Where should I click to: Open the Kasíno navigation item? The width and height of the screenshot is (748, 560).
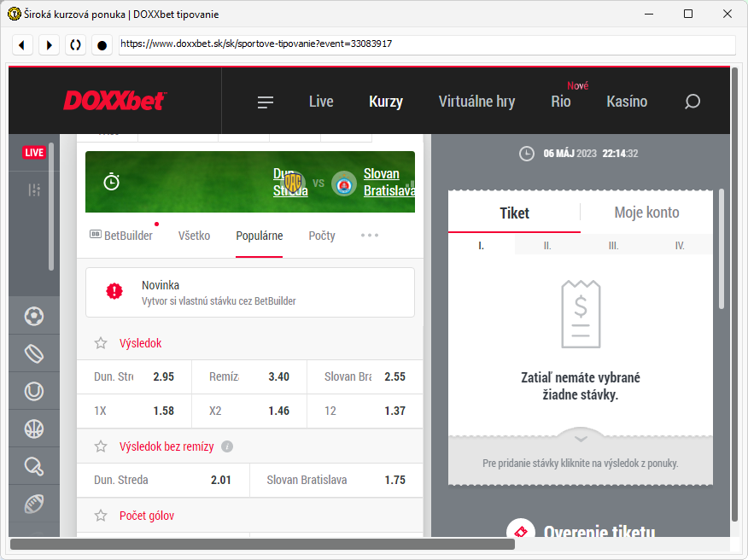[x=627, y=102]
